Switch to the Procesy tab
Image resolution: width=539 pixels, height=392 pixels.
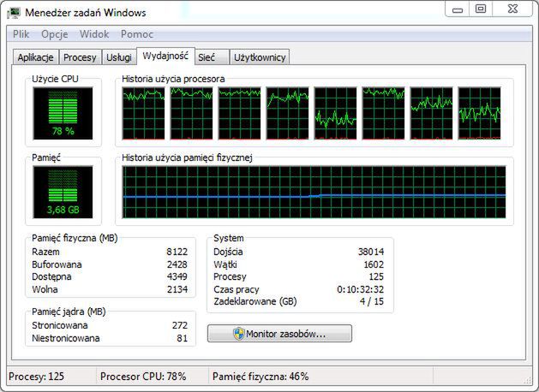[80, 57]
